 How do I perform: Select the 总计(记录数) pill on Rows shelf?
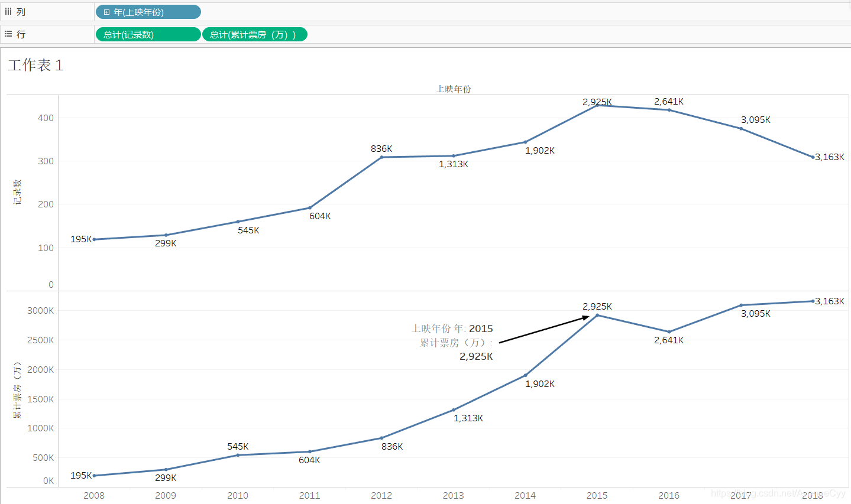click(148, 34)
